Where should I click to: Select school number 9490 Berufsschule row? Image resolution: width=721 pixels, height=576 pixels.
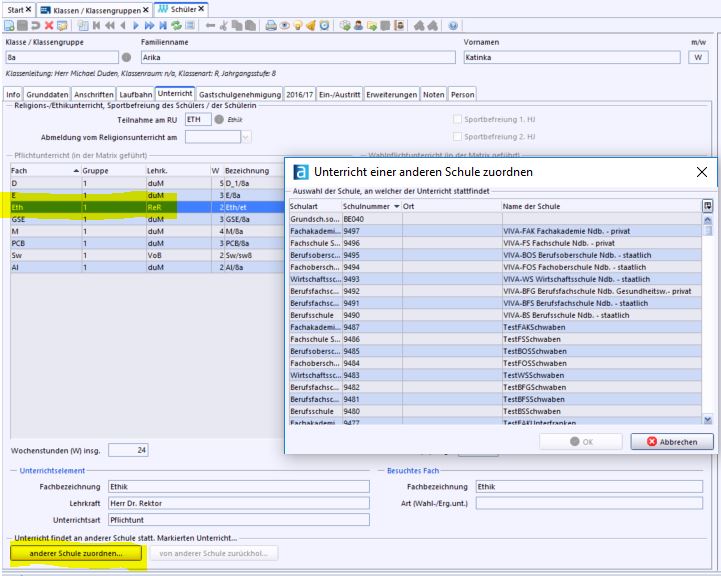point(496,315)
